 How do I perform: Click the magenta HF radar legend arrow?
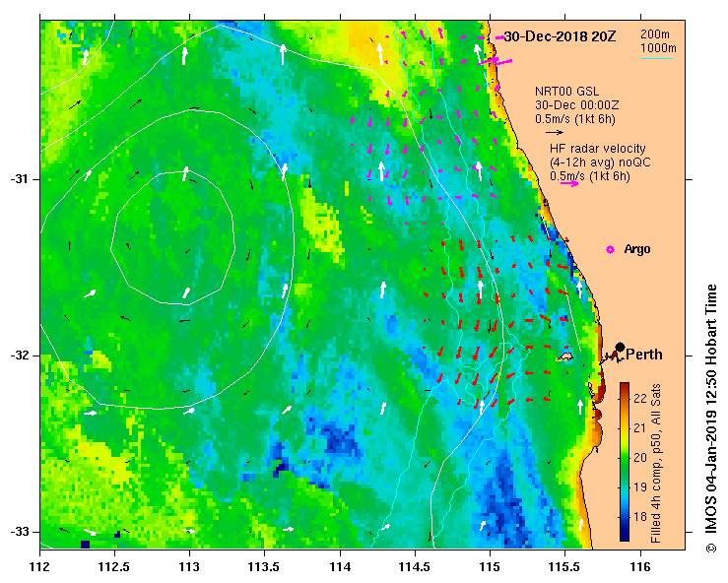(x=569, y=183)
